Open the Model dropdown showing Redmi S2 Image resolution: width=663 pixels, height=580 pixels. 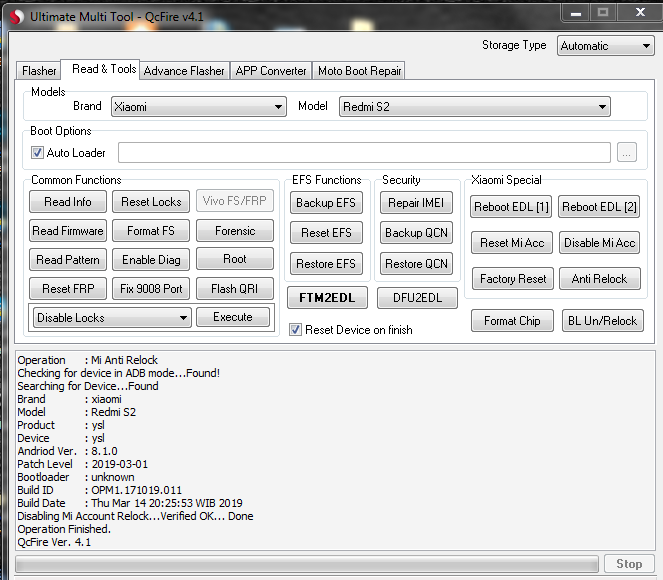(x=474, y=107)
